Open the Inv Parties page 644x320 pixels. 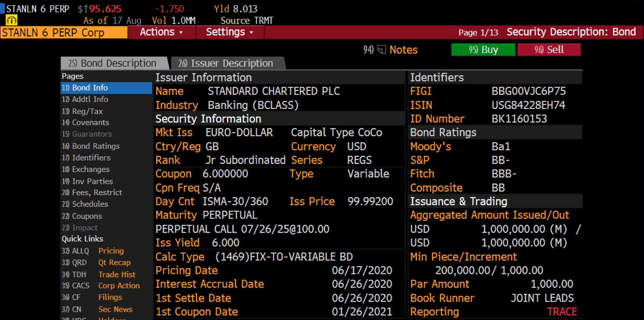(87, 181)
